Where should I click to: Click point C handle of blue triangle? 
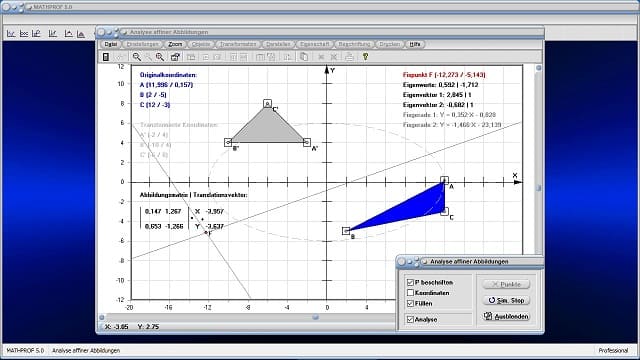pos(444,211)
